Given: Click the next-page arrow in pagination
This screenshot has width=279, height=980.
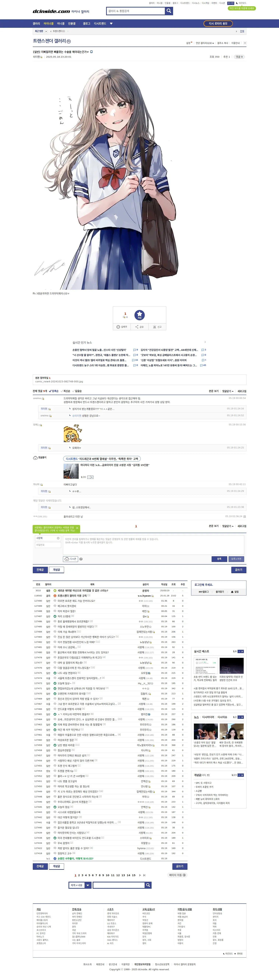Looking at the screenshot, I should tap(140, 875).
